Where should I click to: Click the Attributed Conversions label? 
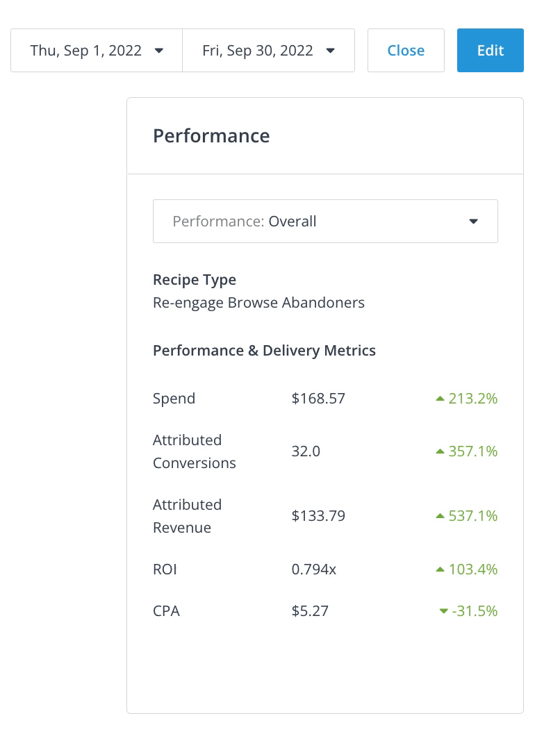point(195,451)
